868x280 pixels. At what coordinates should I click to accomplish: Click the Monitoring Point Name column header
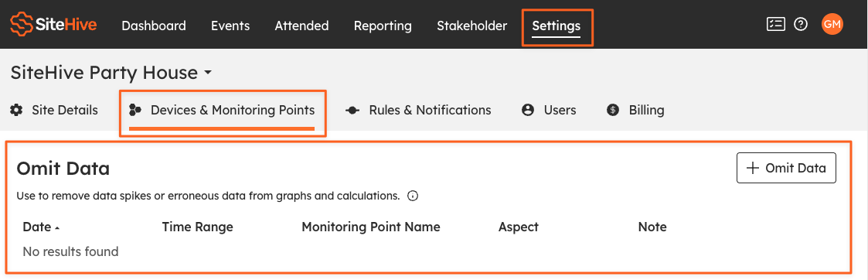tap(371, 227)
